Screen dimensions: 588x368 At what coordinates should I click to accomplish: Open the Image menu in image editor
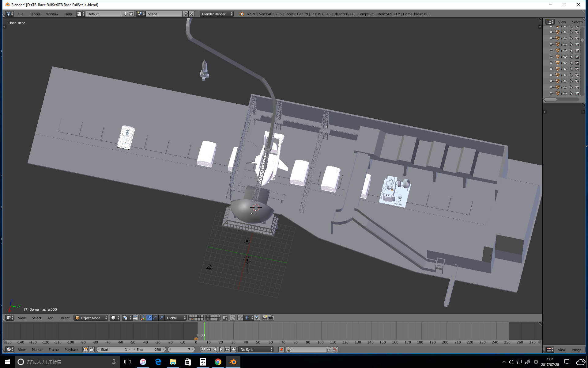click(576, 350)
